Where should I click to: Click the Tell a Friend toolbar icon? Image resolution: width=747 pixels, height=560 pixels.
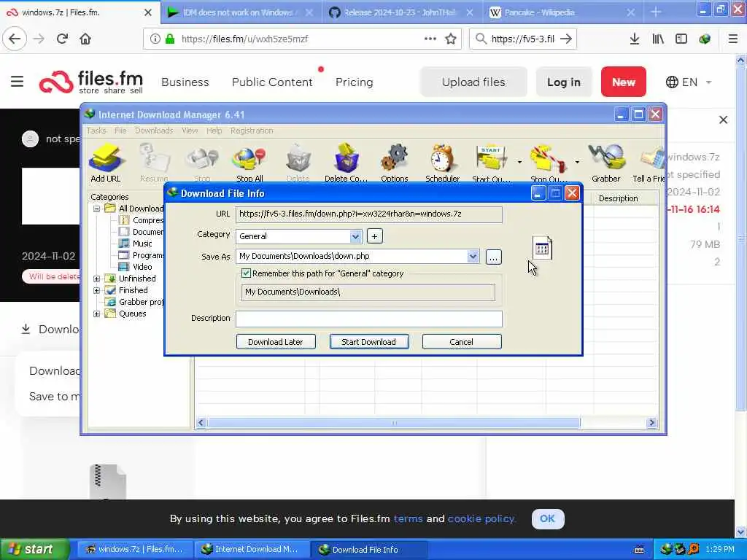(x=649, y=163)
